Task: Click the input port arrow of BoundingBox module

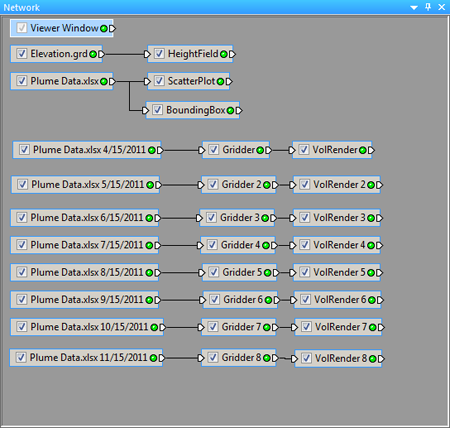Action: coord(145,110)
